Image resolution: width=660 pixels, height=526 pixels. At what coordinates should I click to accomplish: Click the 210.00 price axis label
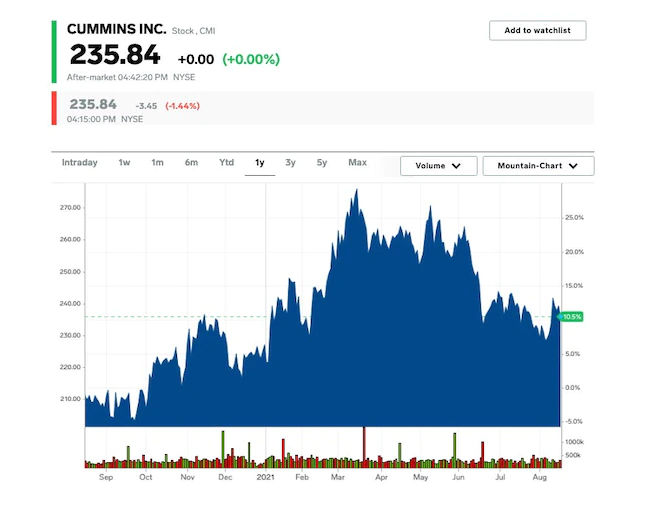70,398
